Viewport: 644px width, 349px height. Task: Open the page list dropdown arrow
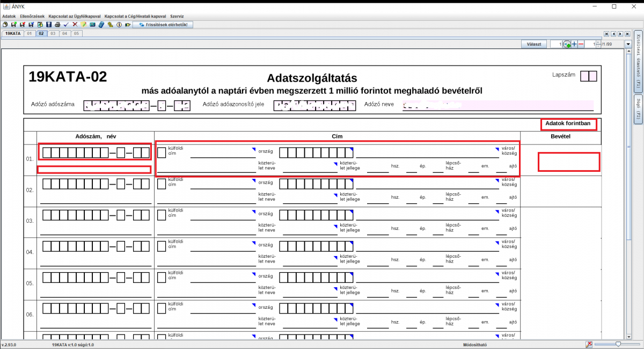[x=628, y=44]
